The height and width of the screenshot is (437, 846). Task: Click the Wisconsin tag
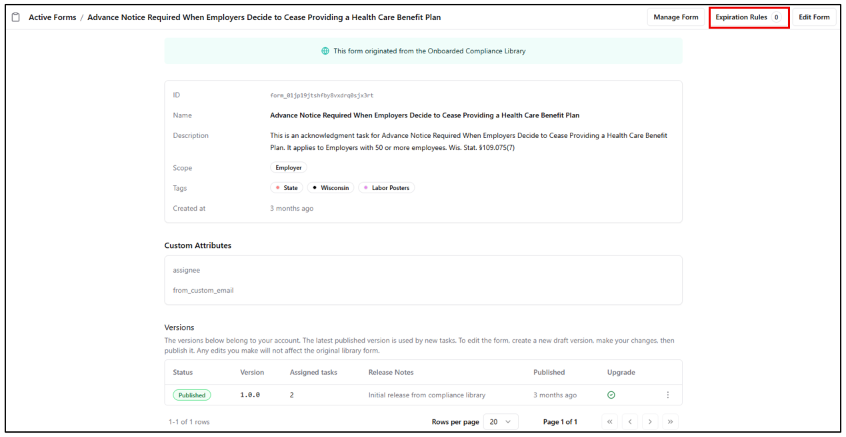click(x=330, y=188)
